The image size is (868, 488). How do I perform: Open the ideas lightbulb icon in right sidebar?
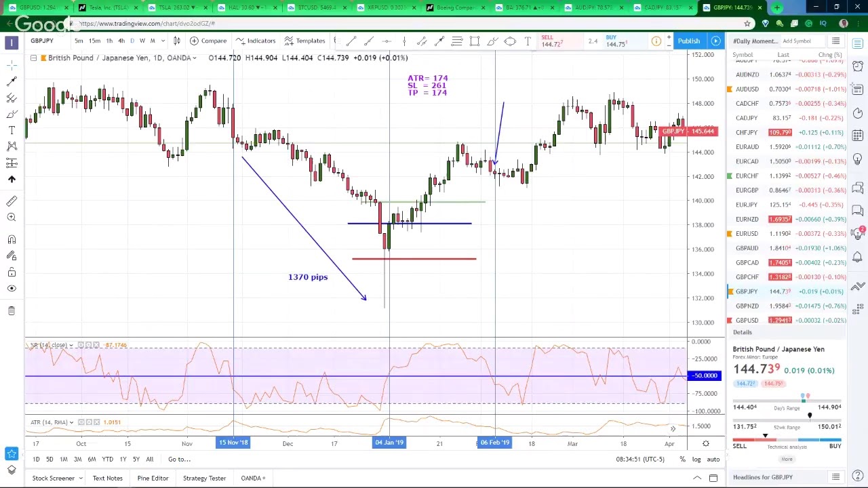tap(858, 159)
